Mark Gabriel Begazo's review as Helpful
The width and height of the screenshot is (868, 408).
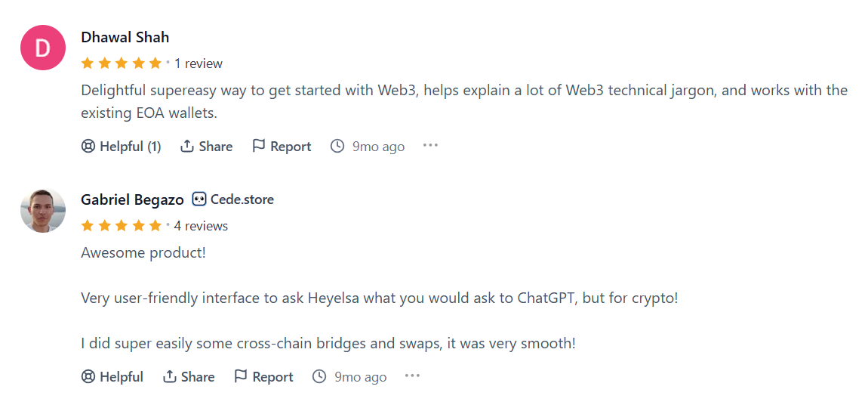pyautogui.click(x=112, y=377)
